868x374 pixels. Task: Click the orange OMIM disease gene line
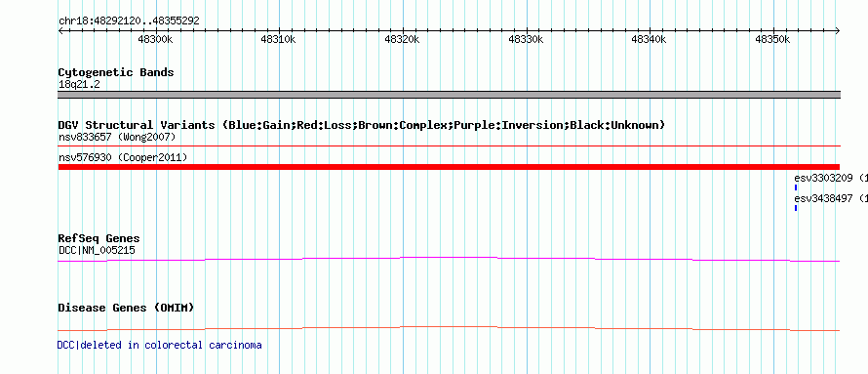449,328
